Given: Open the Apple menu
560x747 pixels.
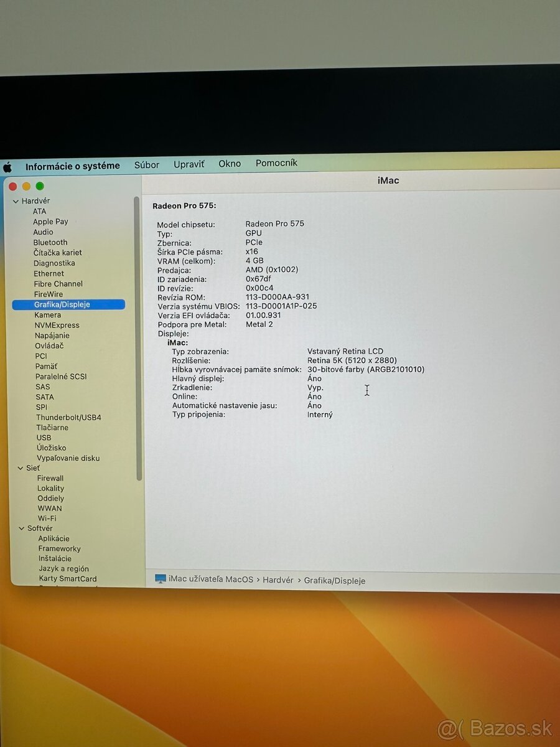Looking at the screenshot, I should click(x=7, y=166).
